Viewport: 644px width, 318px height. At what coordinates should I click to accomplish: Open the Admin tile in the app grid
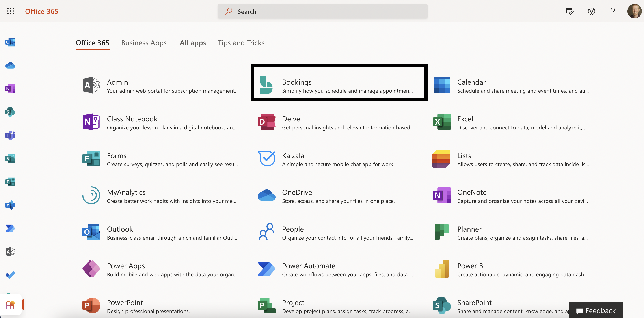pos(160,85)
